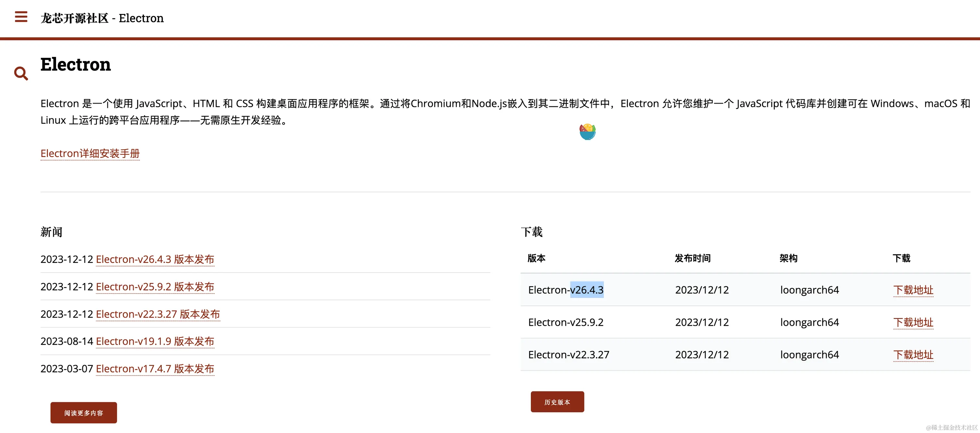Click the 发布时间 column header
Viewport: 980px width, 433px height.
tap(693, 258)
